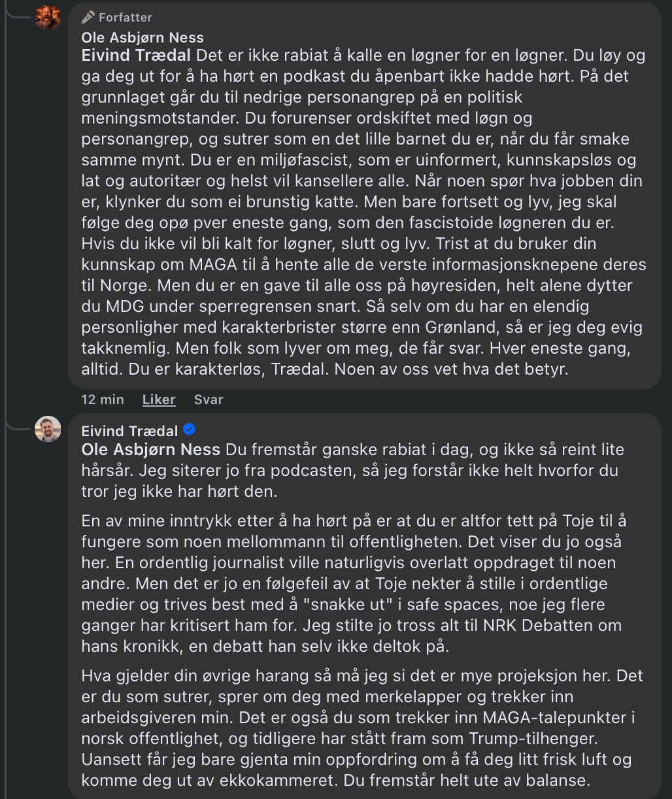Image resolution: width=672 pixels, height=799 pixels.
Task: Open the 12 min timestamp link
Action: pos(103,399)
